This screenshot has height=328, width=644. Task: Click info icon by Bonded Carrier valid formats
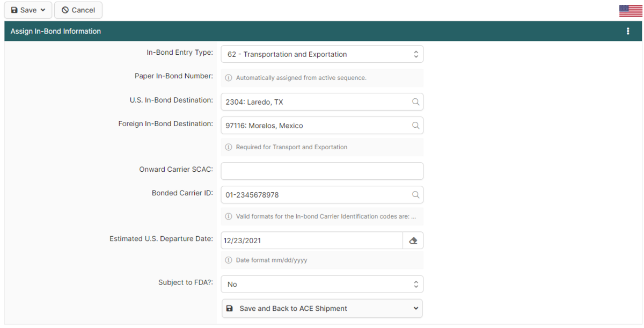click(229, 217)
